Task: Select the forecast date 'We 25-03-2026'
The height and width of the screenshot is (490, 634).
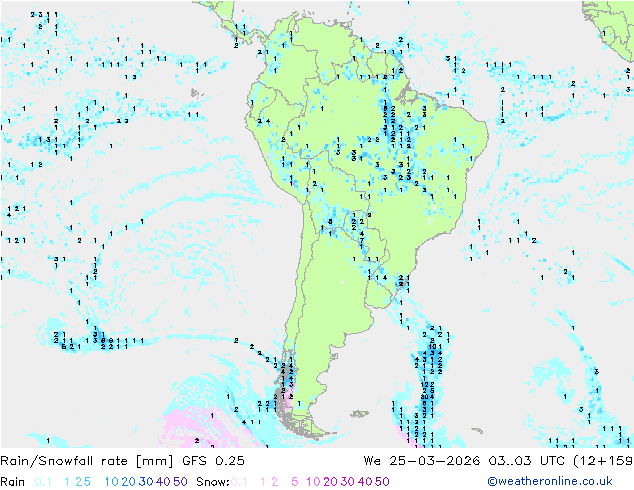Action: coord(422,461)
